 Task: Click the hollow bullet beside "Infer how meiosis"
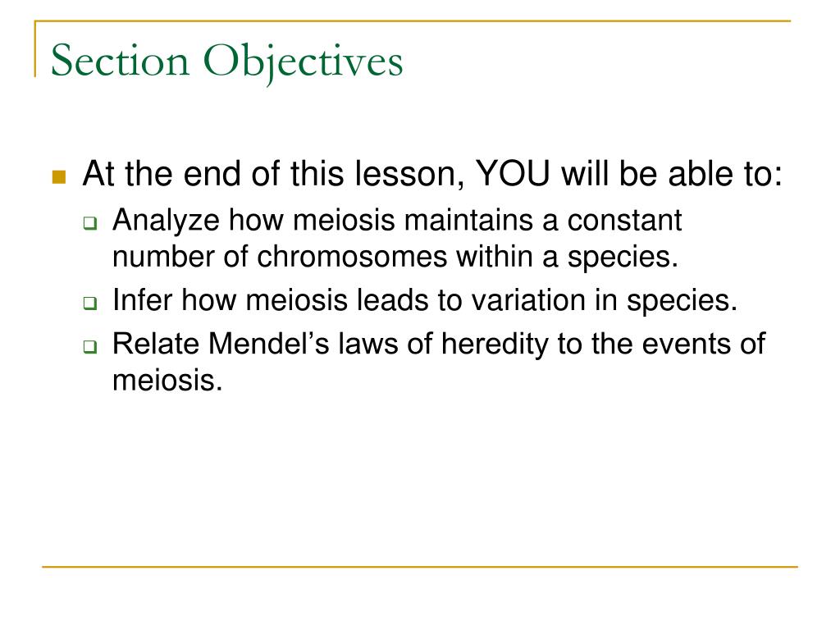coord(90,304)
